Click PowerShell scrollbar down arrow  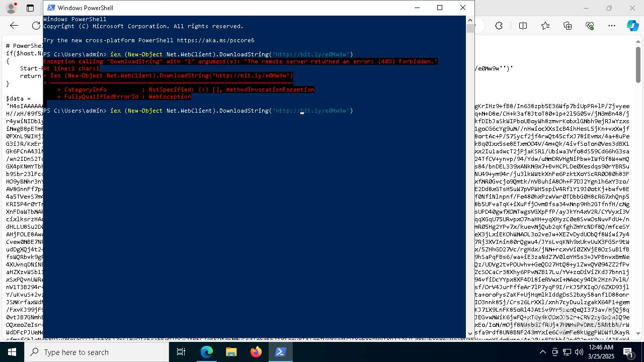[x=470, y=333]
